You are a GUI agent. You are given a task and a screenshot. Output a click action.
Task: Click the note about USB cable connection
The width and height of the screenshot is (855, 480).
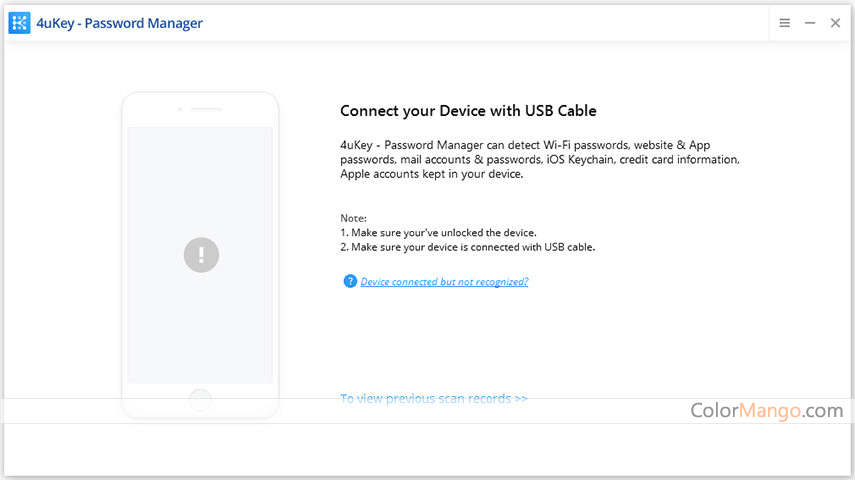467,247
